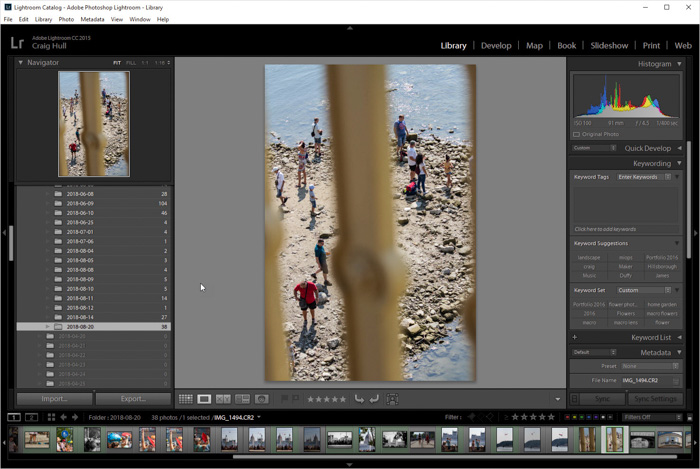Hide filmstrip via bottom arrow
Image resolution: width=700 pixels, height=469 pixels.
(x=350, y=465)
